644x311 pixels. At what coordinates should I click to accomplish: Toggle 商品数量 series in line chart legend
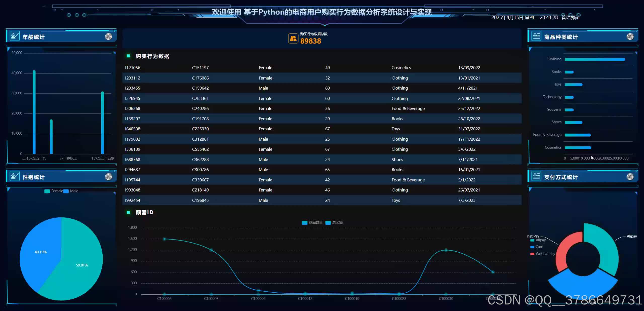click(x=304, y=223)
